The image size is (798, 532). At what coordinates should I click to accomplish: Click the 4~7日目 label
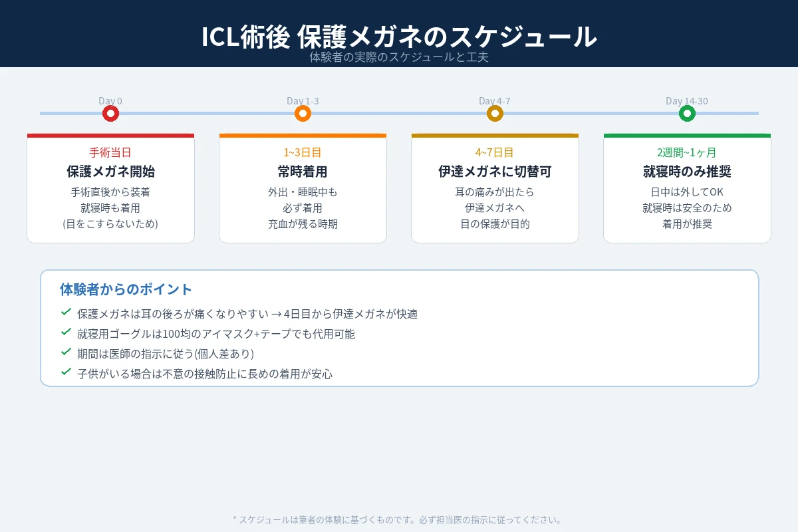(495, 152)
